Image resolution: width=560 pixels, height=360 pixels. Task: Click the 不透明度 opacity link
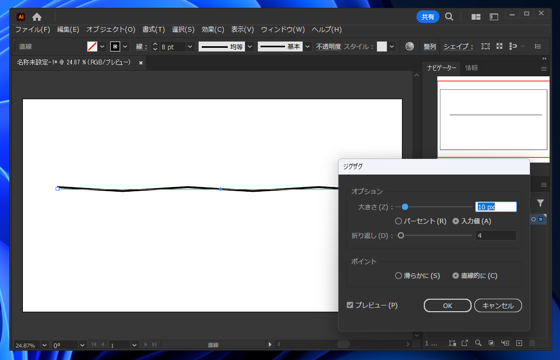tap(328, 46)
